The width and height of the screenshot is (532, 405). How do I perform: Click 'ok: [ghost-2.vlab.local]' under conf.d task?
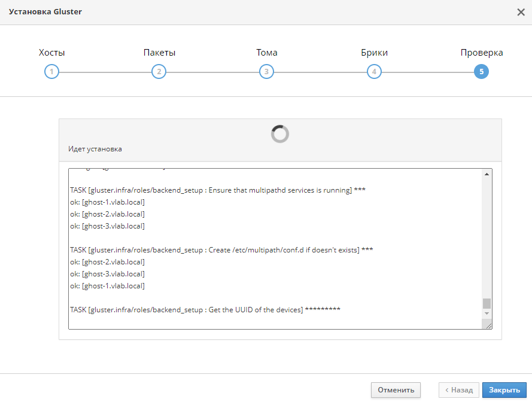click(107, 262)
